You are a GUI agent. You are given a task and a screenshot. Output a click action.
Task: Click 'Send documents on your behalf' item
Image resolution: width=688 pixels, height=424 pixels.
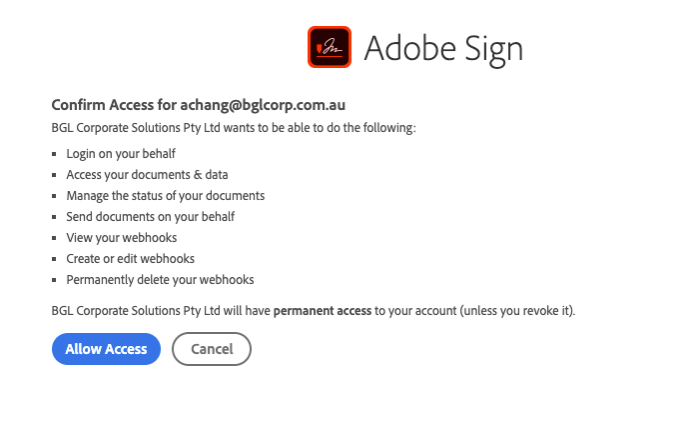click(x=150, y=216)
